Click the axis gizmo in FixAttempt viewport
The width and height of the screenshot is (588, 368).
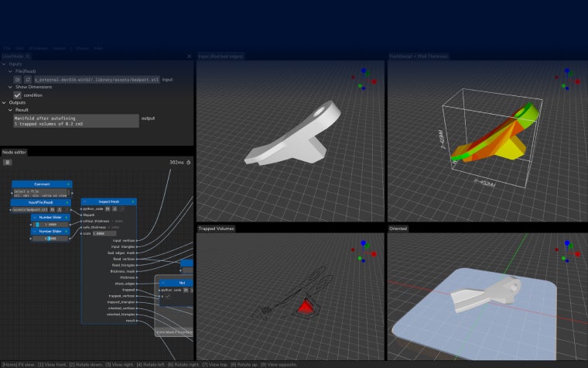(568, 80)
